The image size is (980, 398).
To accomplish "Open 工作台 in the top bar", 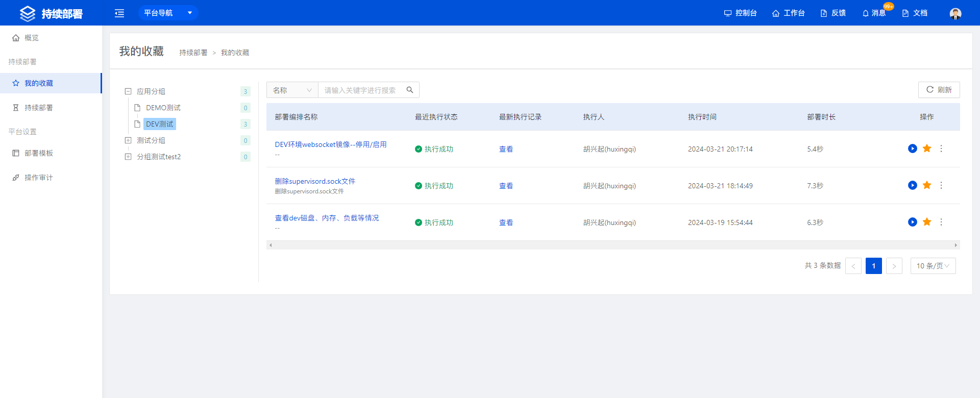I will 789,13.
